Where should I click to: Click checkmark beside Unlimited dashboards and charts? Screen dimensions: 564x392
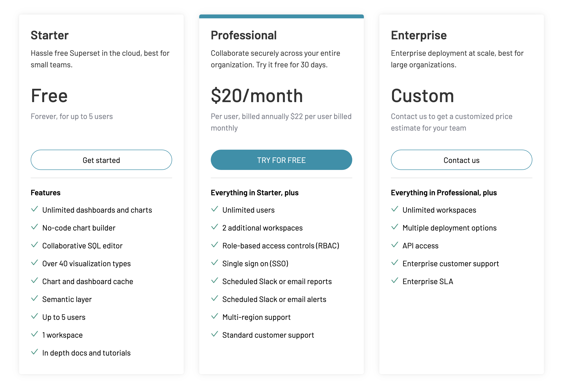[35, 209]
